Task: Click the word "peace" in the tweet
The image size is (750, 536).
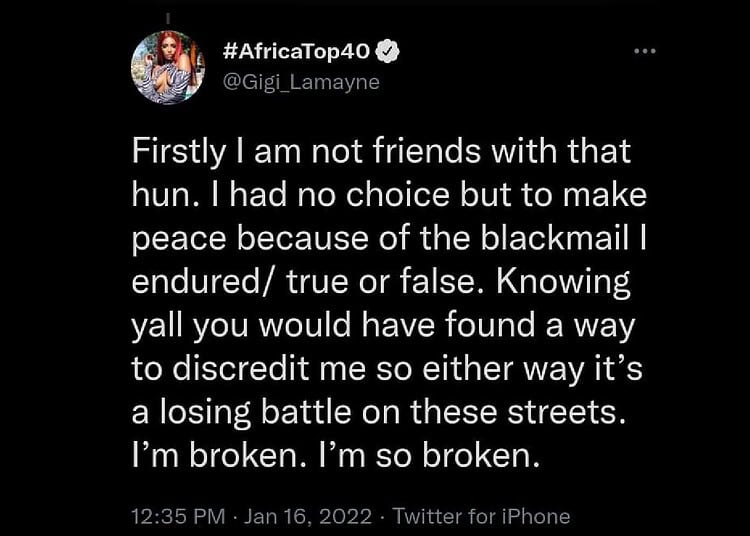Action: click(174, 239)
